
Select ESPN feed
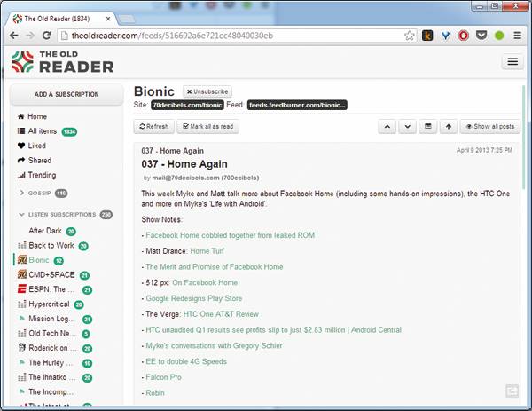pyautogui.click(x=51, y=289)
